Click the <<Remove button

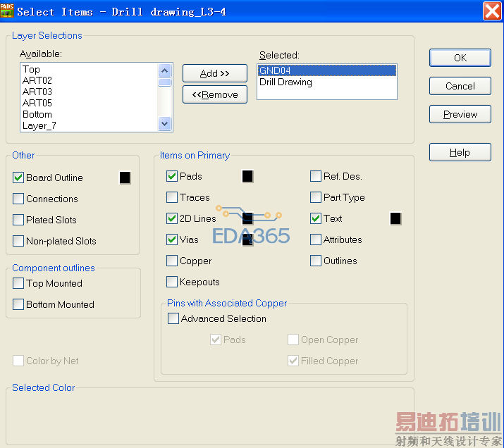(x=215, y=94)
